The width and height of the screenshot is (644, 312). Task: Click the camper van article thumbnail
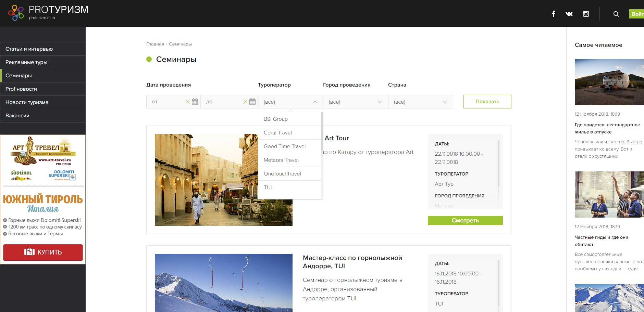[x=609, y=82]
